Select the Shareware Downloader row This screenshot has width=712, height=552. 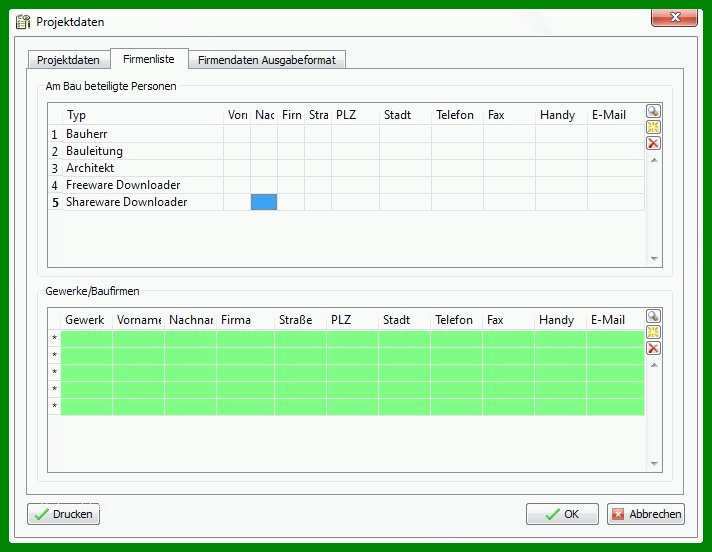[346, 202]
